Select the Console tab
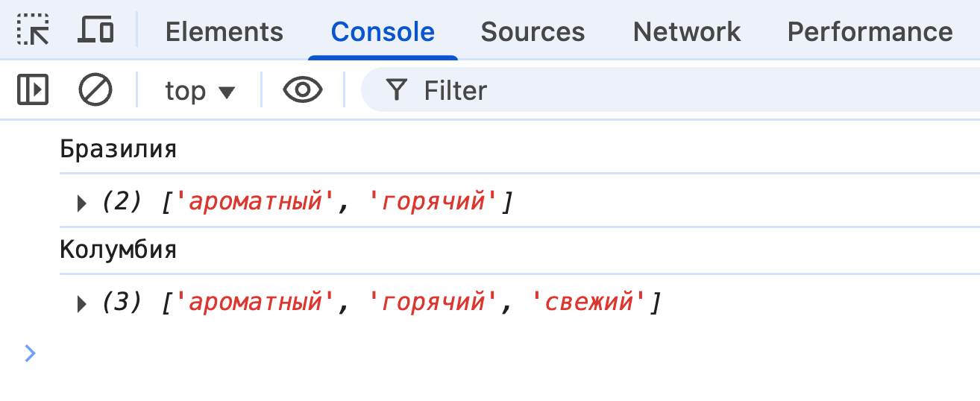980x401 pixels. click(x=383, y=31)
